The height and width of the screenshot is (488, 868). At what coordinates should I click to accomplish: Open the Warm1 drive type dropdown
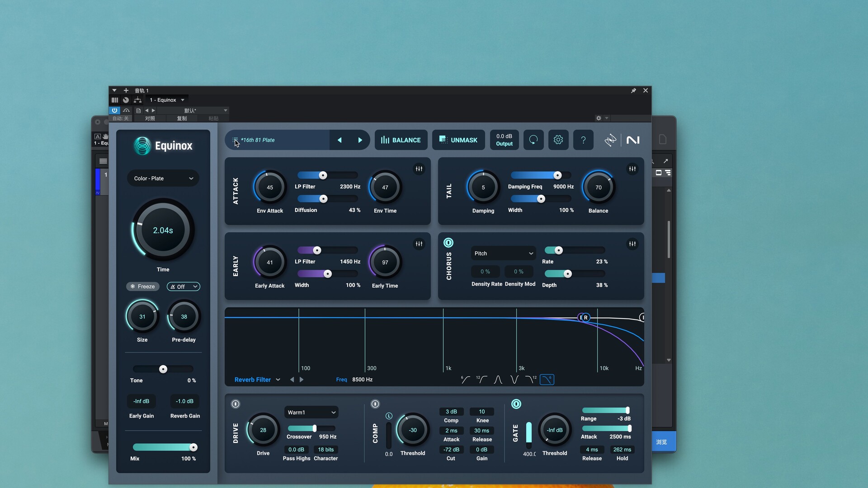pos(311,413)
